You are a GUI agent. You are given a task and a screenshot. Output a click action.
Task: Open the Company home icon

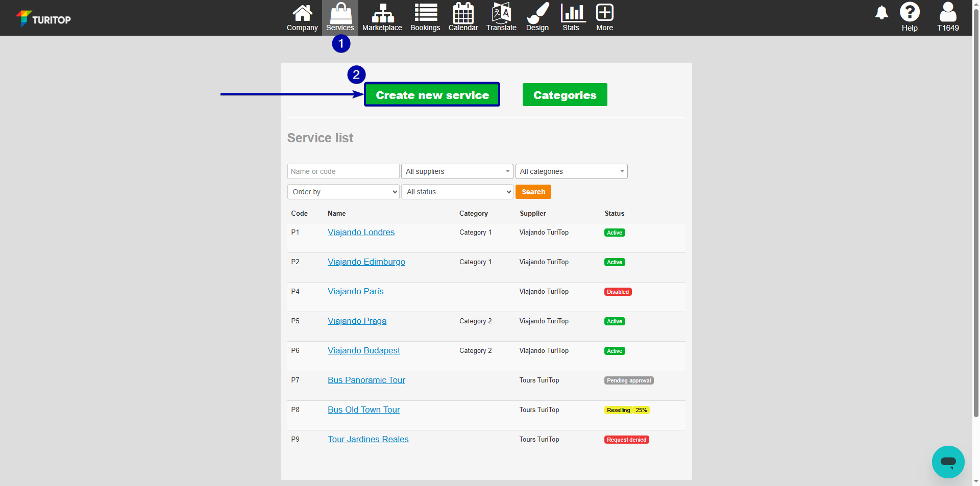point(302,14)
